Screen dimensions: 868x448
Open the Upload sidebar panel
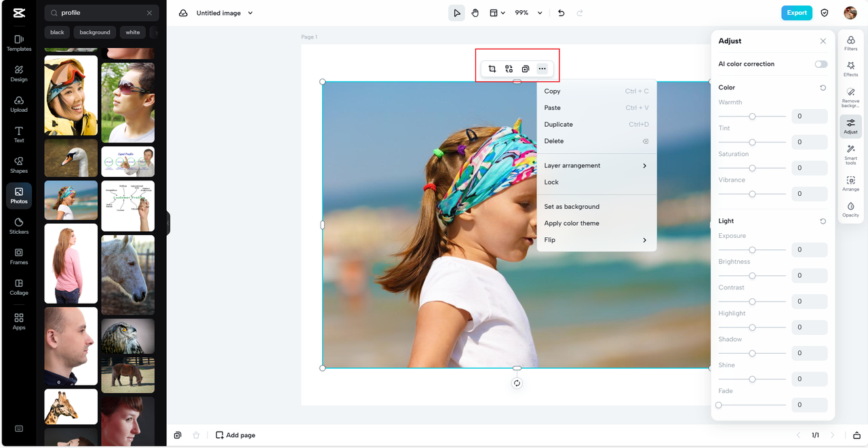(19, 104)
